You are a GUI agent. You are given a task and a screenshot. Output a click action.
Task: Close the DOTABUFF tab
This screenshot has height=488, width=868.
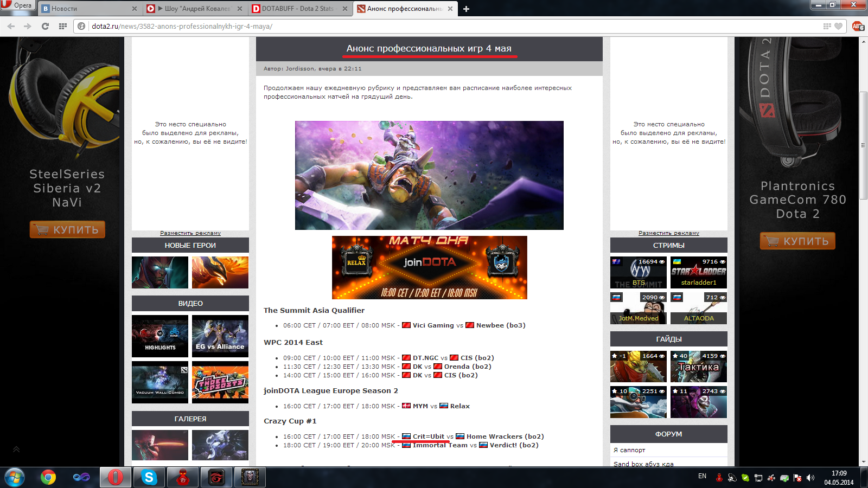coord(344,9)
